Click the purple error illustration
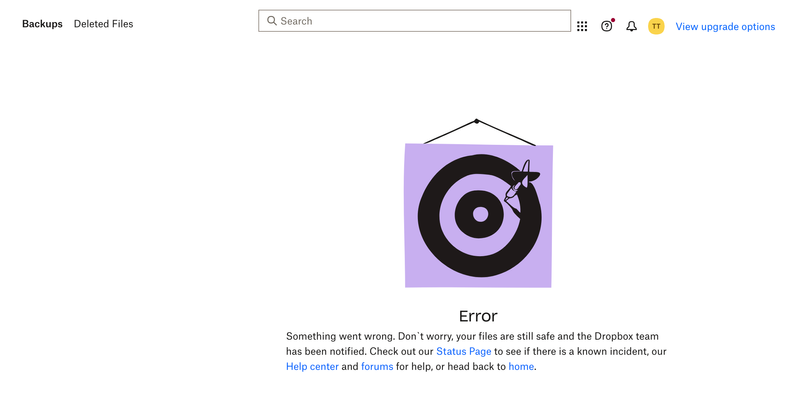Image resolution: width=800 pixels, height=414 pixels. [x=478, y=215]
